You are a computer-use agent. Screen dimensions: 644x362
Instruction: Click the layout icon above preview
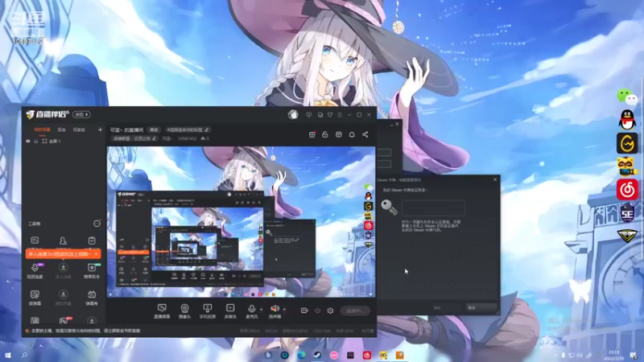338,134
